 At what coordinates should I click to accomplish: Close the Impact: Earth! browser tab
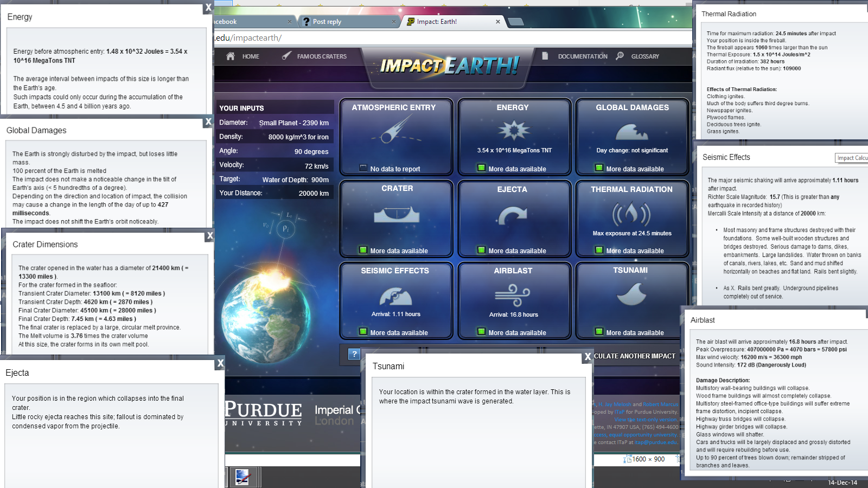(498, 22)
